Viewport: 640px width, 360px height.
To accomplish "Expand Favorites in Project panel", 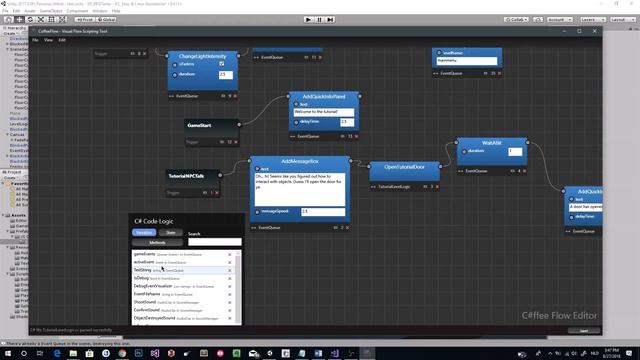I will tap(4, 184).
